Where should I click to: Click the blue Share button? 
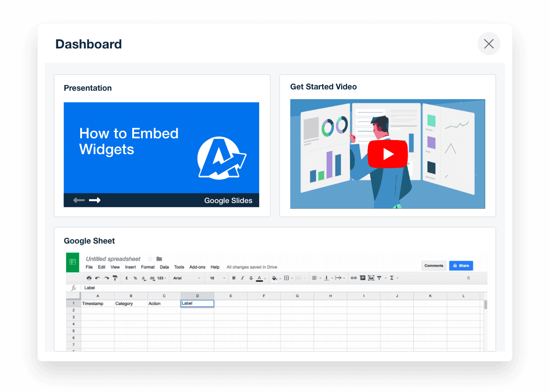(461, 266)
